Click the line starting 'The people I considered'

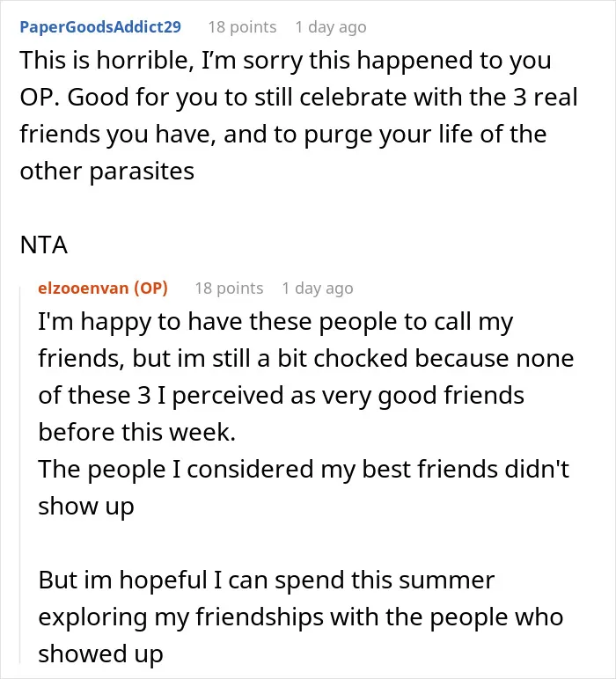coord(304,469)
